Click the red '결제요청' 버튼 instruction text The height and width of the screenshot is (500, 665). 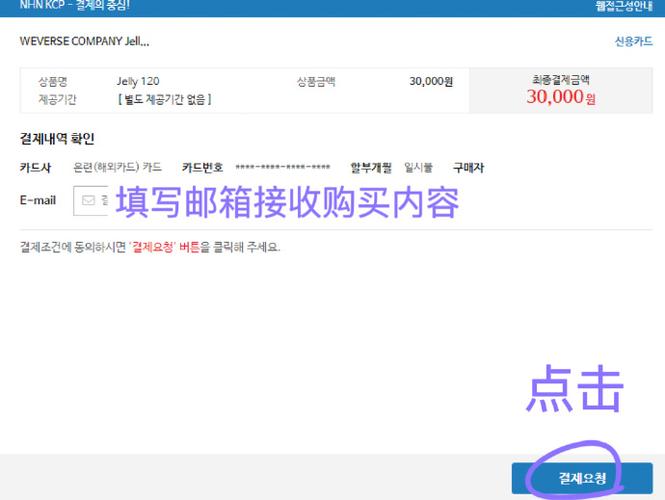(x=164, y=247)
